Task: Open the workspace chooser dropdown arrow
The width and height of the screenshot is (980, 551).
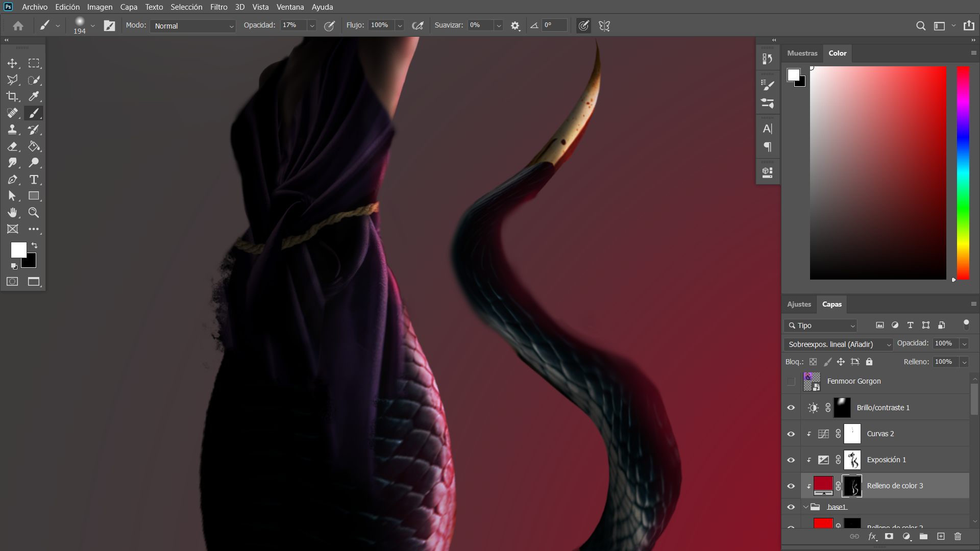Action: pyautogui.click(x=953, y=26)
